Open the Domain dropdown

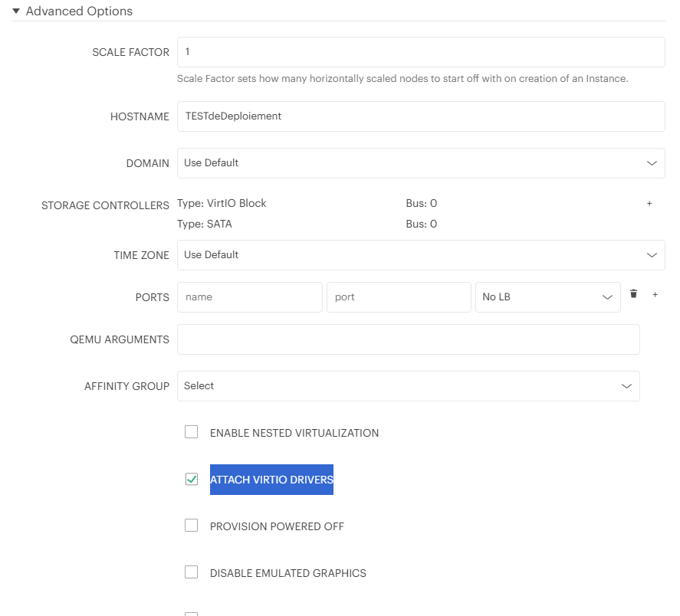[x=421, y=163]
